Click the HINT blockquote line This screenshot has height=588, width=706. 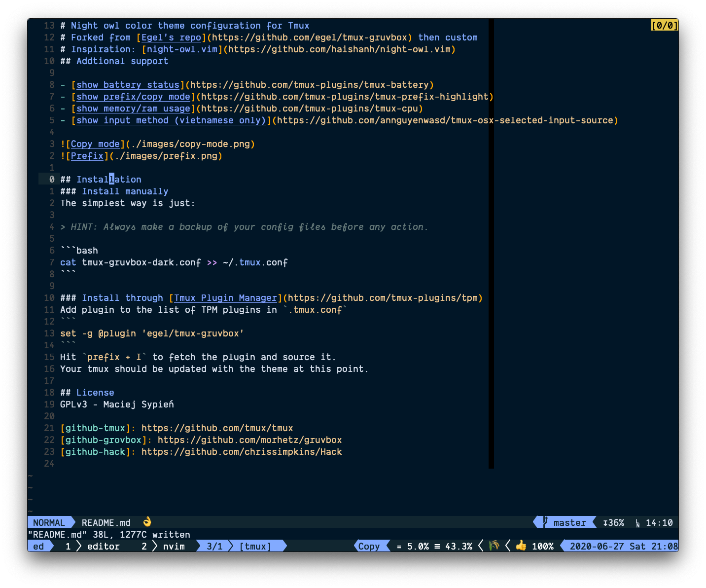[x=244, y=227]
